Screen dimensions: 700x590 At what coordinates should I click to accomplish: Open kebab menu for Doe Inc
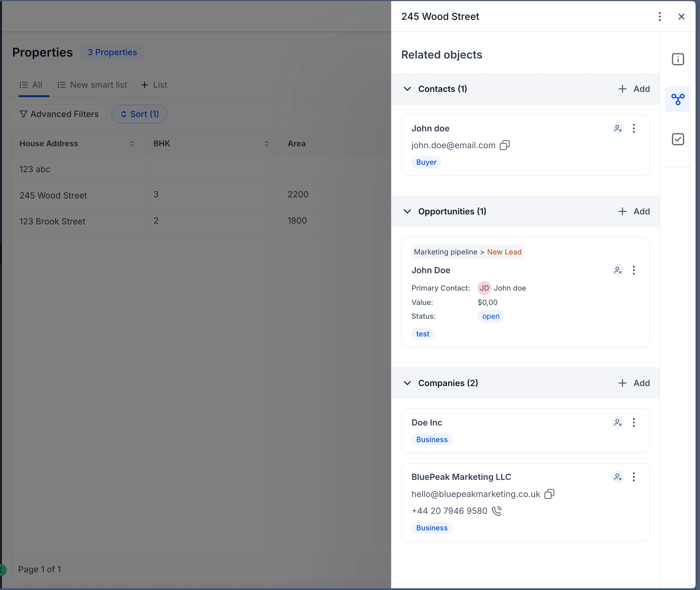(x=634, y=422)
